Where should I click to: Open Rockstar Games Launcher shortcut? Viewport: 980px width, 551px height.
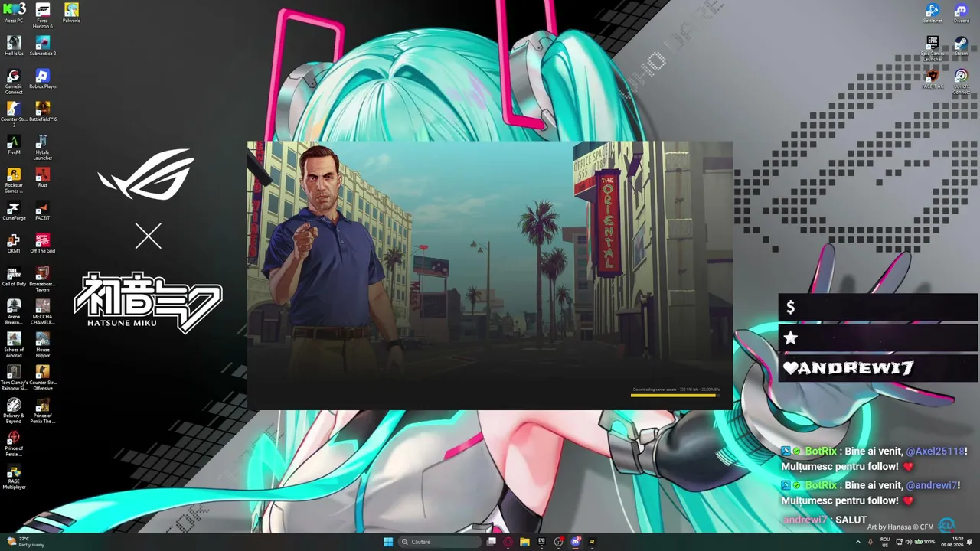pyautogui.click(x=14, y=180)
